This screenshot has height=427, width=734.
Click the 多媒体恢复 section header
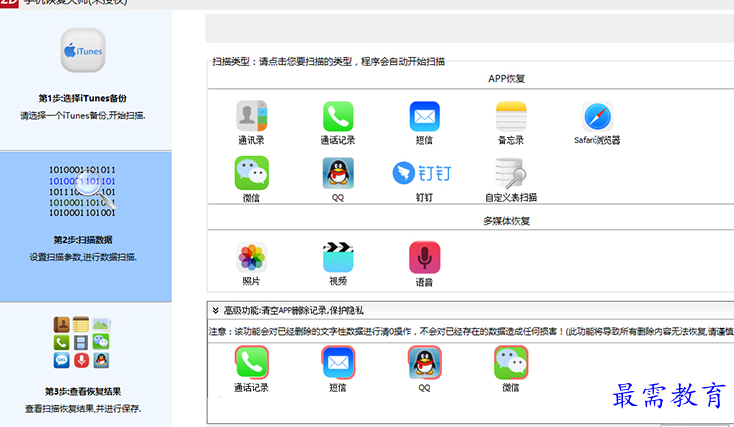pyautogui.click(x=506, y=221)
